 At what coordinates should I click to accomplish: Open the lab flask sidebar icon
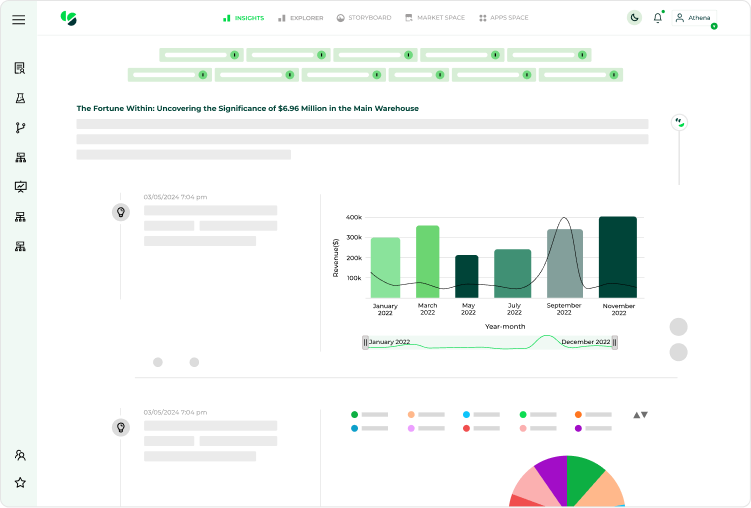20,98
